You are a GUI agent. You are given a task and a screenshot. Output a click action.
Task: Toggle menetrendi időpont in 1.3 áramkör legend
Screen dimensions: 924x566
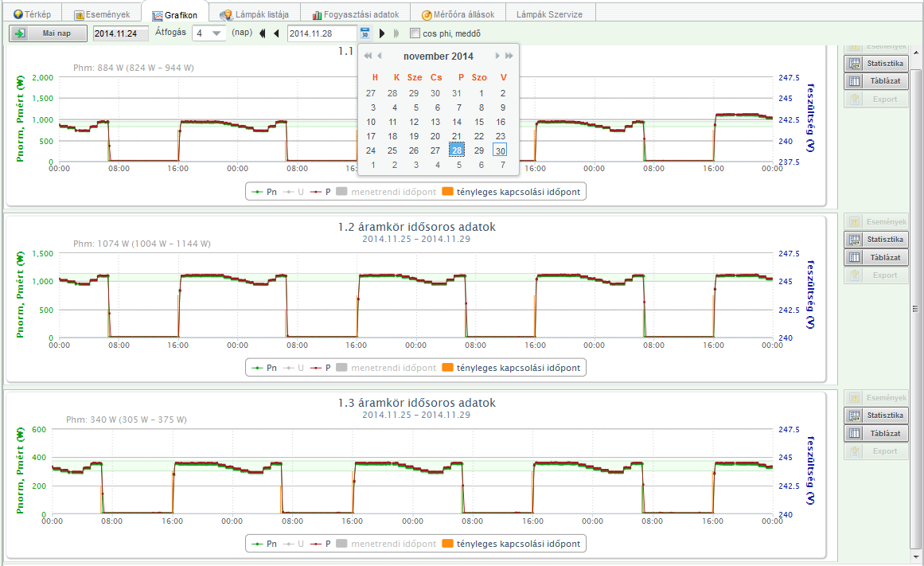pyautogui.click(x=387, y=544)
